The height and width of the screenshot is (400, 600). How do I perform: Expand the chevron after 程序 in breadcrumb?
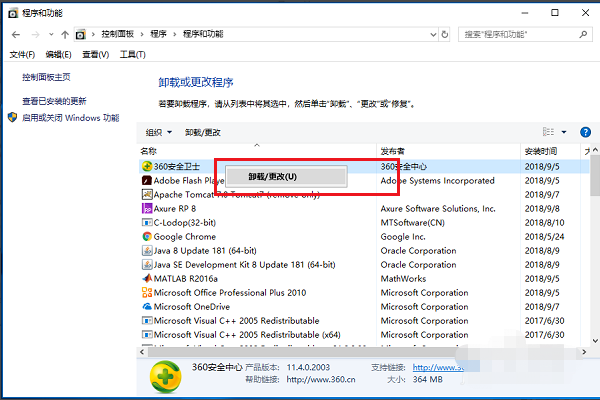click(174, 34)
